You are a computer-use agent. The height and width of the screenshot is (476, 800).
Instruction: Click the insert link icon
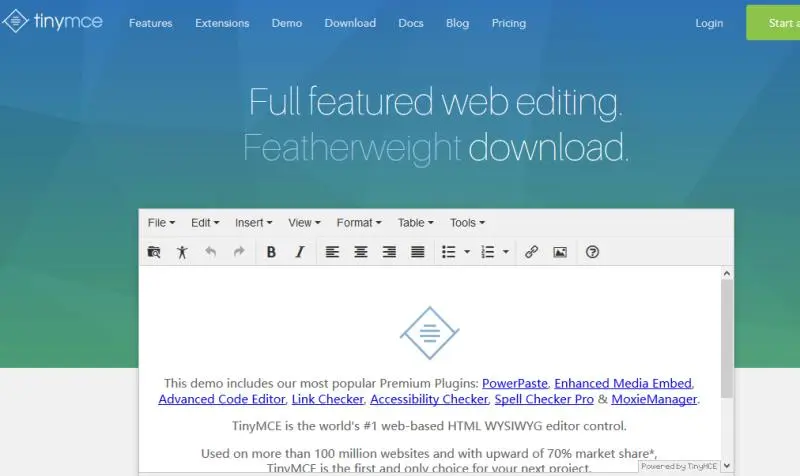532,252
